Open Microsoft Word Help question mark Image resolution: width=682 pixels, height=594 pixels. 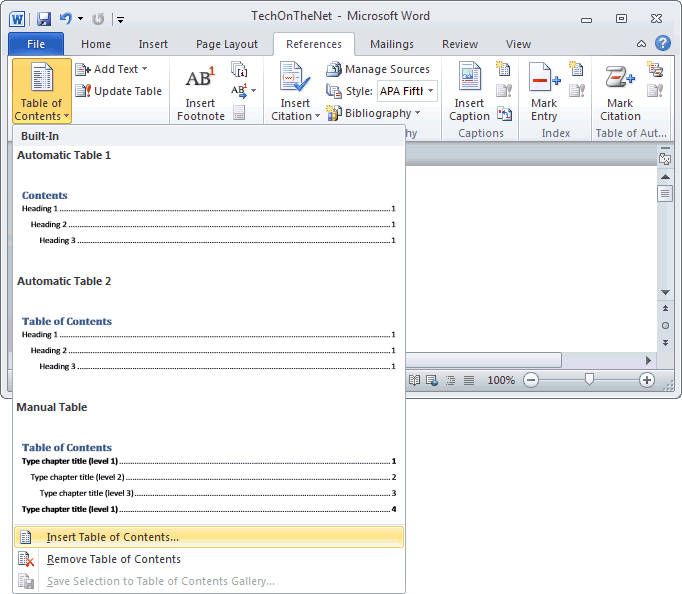[x=663, y=43]
